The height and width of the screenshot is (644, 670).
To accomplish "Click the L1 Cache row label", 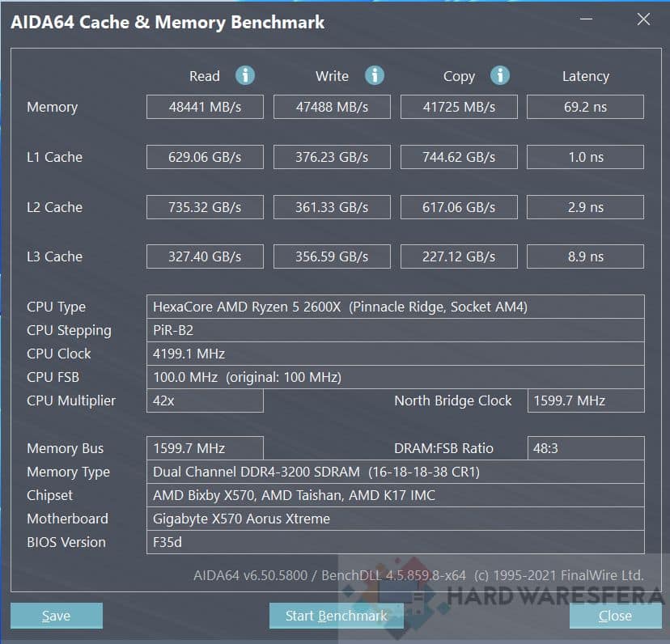I will (x=54, y=157).
